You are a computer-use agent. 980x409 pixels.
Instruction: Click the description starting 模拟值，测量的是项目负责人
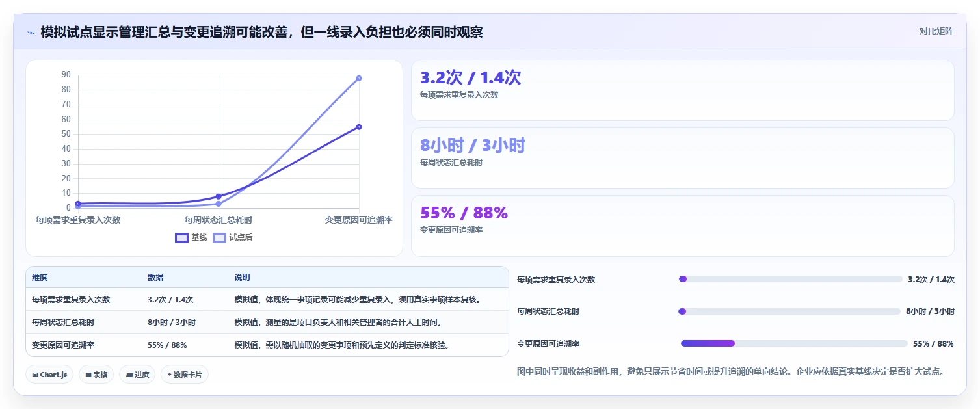point(338,322)
